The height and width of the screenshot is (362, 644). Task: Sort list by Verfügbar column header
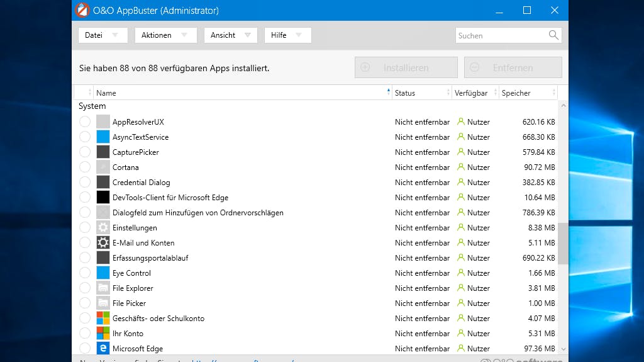(475, 93)
